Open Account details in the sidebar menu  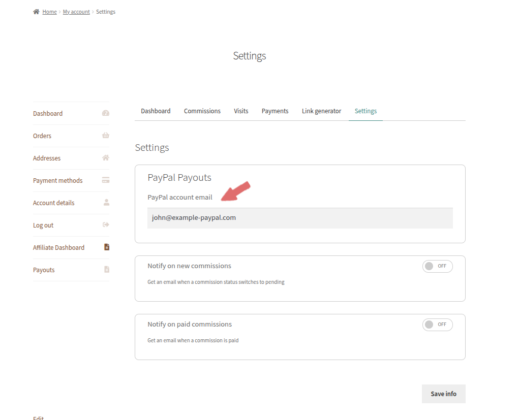53,203
